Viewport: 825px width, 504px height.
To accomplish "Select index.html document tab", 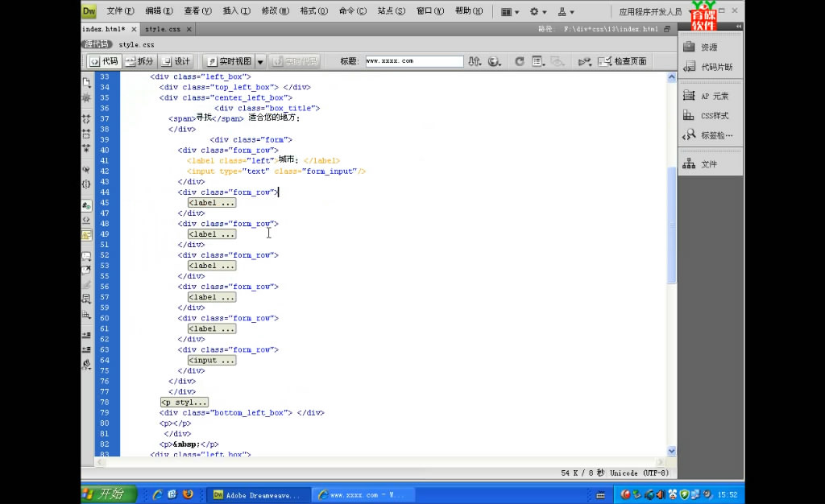I will [104, 29].
